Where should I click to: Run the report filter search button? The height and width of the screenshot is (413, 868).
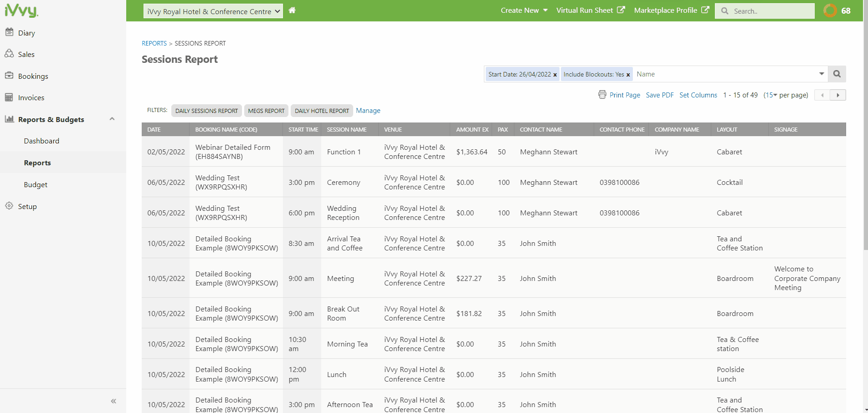837,74
